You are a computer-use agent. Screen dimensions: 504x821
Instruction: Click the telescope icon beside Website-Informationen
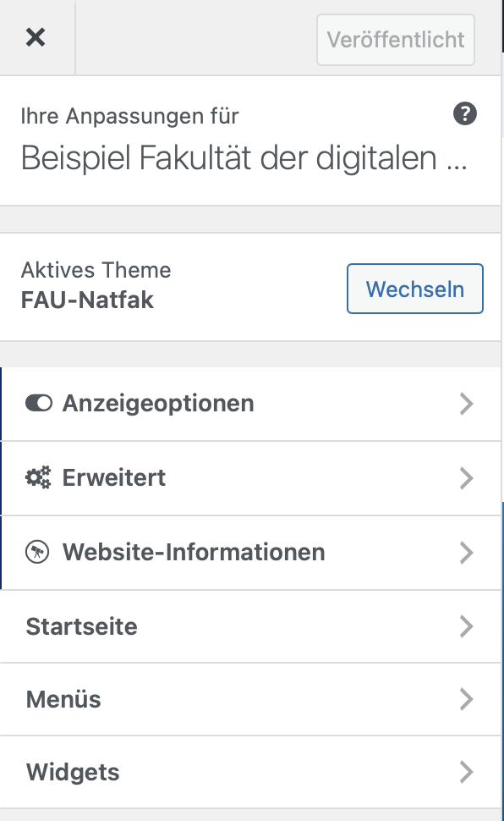coord(37,552)
